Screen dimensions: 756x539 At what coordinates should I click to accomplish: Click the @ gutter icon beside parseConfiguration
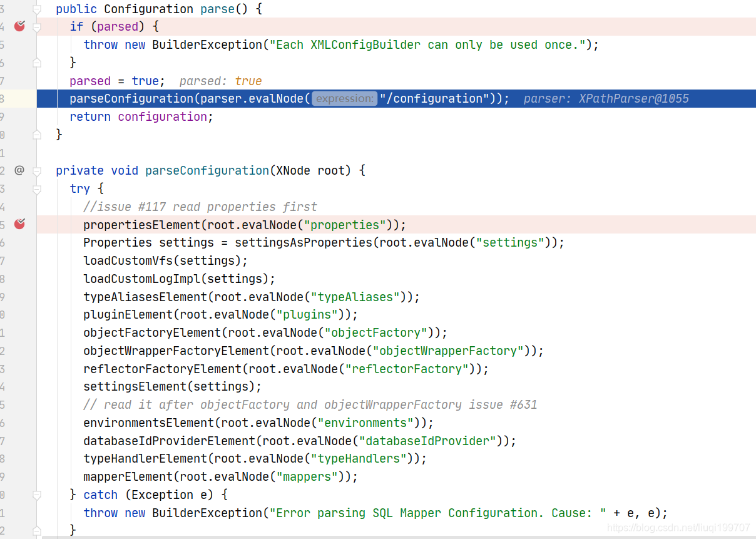click(x=19, y=170)
